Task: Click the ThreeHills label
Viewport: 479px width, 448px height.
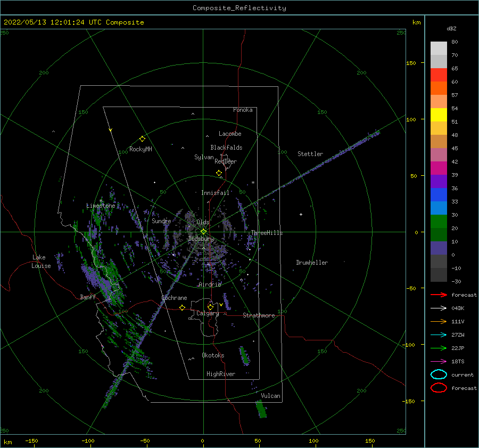Action: coord(267,233)
